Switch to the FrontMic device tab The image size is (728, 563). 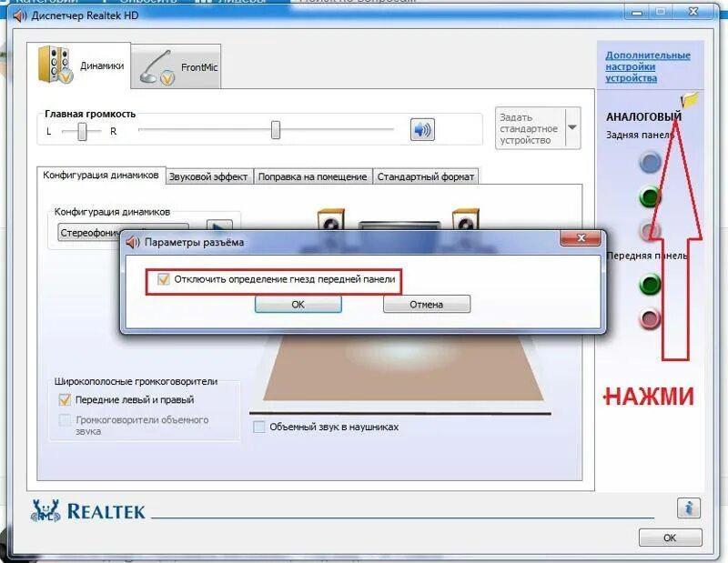click(x=176, y=66)
